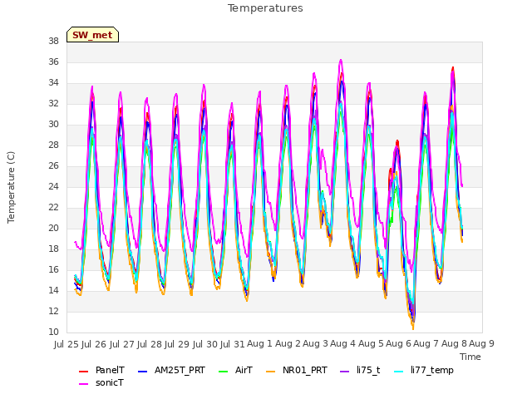Click the blue AM25T_PRT legend swatch
The height and width of the screenshot is (399, 532).
(x=143, y=372)
